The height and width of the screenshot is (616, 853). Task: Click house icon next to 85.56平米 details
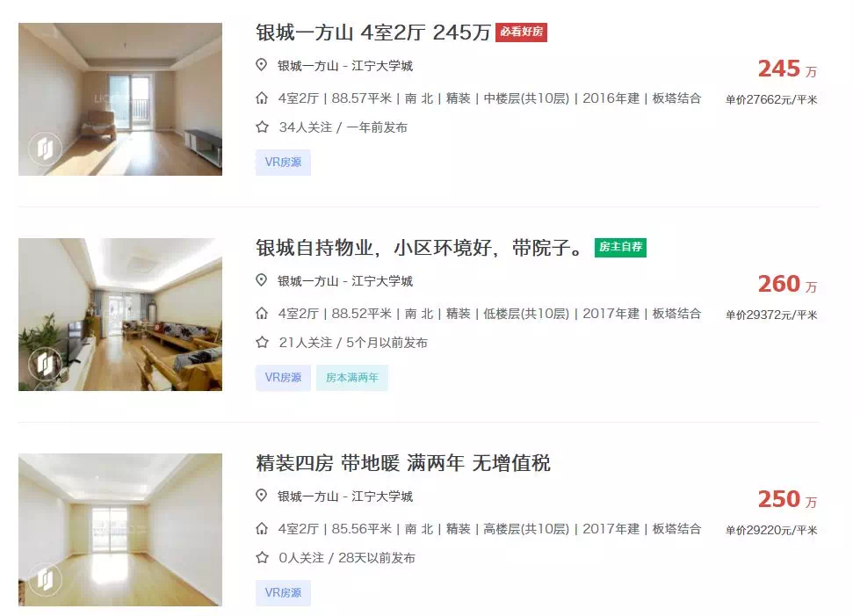point(262,528)
